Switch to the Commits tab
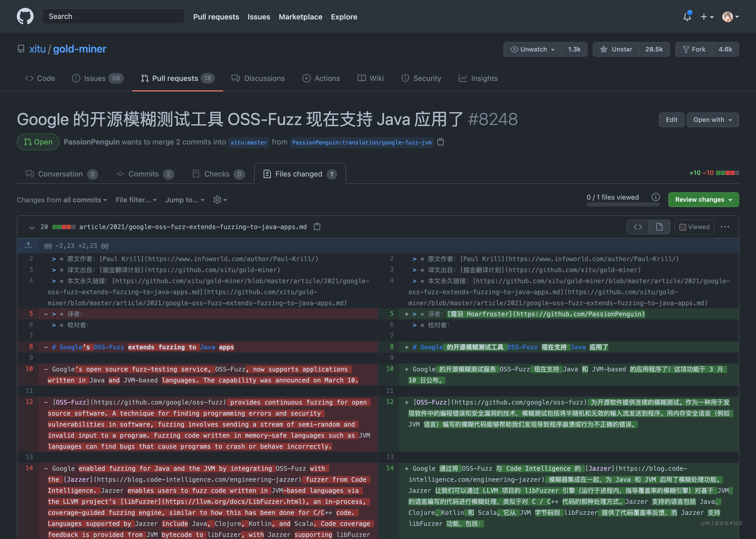The height and width of the screenshot is (539, 756). (x=145, y=174)
